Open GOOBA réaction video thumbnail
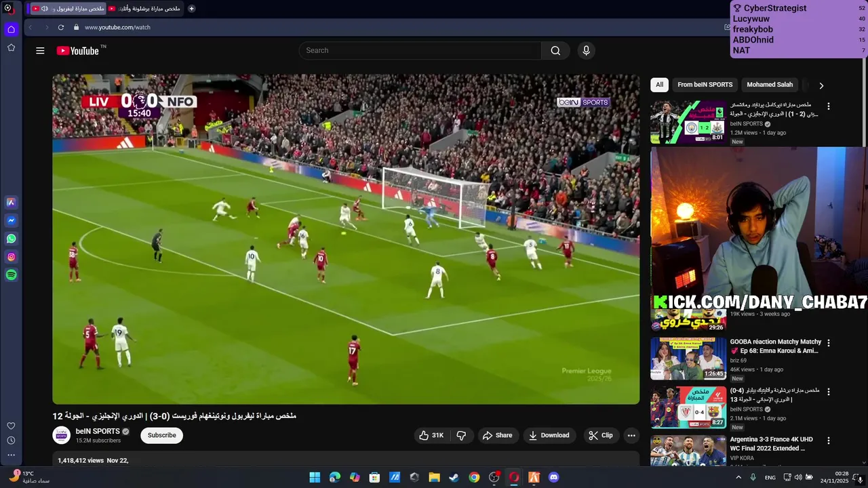Image resolution: width=868 pixels, height=488 pixels. click(688, 359)
